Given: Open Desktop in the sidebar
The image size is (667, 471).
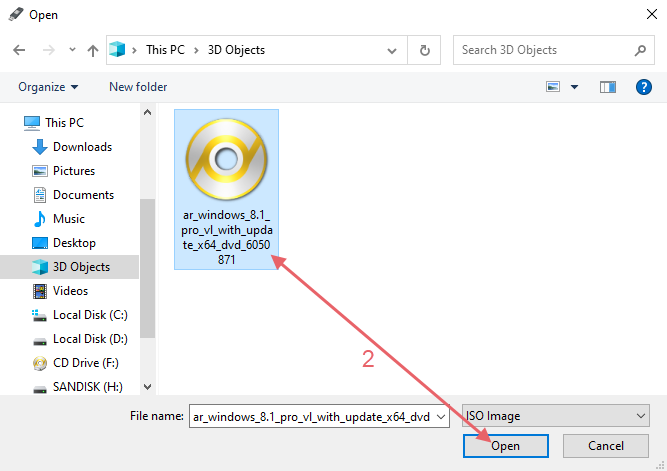Looking at the screenshot, I should [x=74, y=243].
